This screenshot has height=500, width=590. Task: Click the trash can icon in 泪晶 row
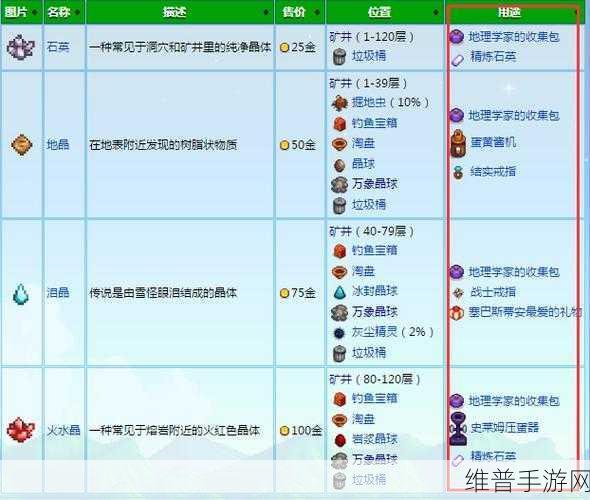point(339,354)
